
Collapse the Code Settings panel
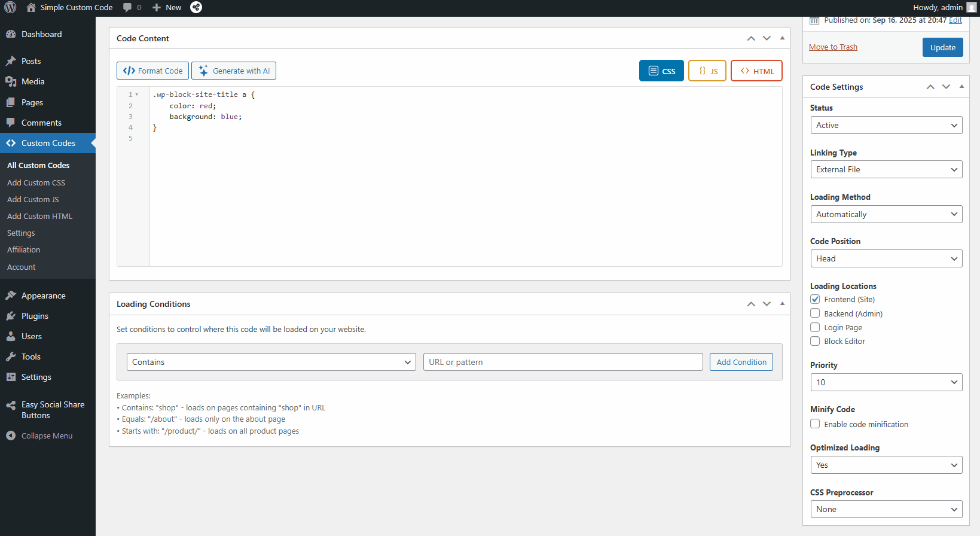961,87
